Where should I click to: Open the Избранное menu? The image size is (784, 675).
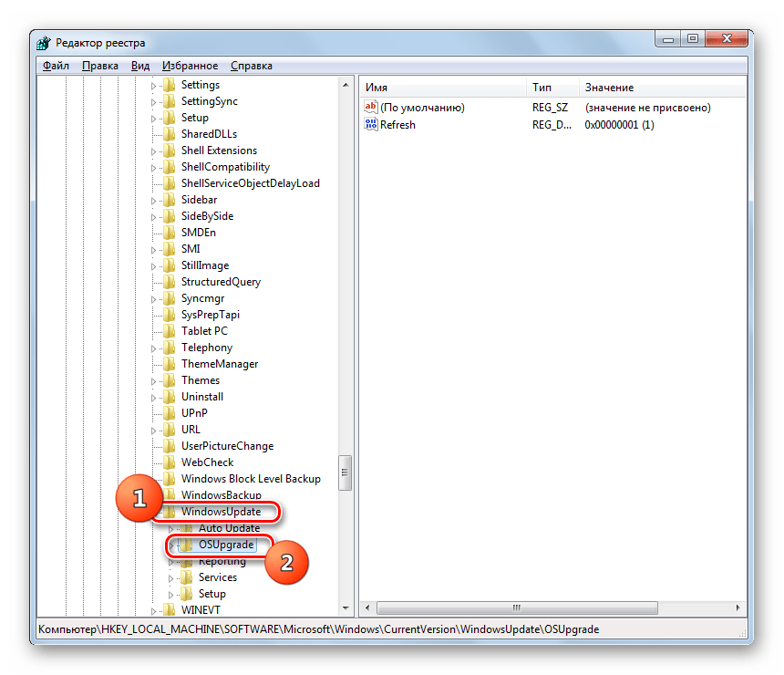190,66
